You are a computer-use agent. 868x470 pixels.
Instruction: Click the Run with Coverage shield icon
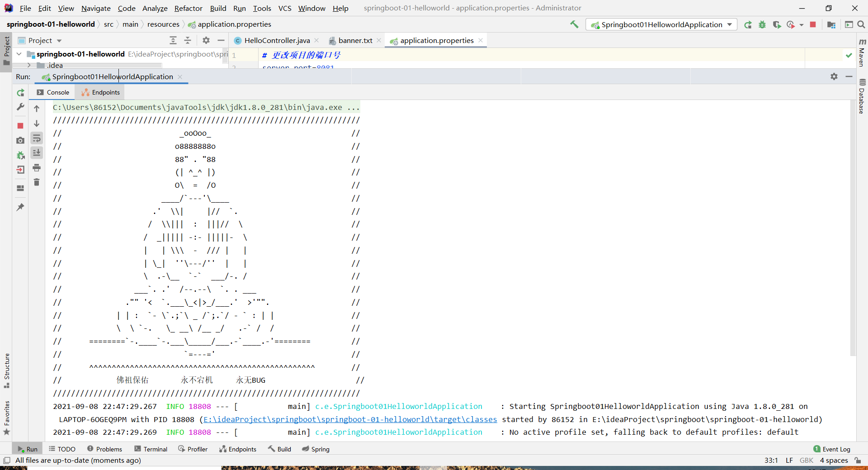(x=777, y=24)
